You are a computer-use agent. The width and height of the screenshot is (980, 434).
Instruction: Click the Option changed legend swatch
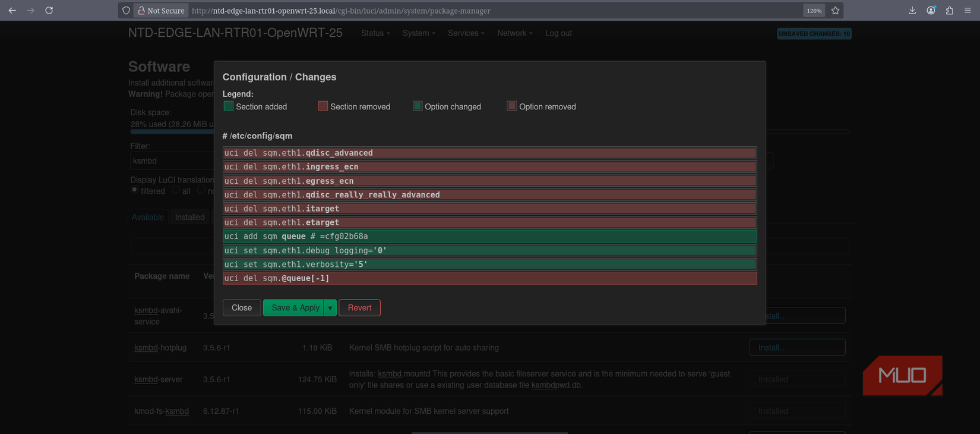coord(418,106)
